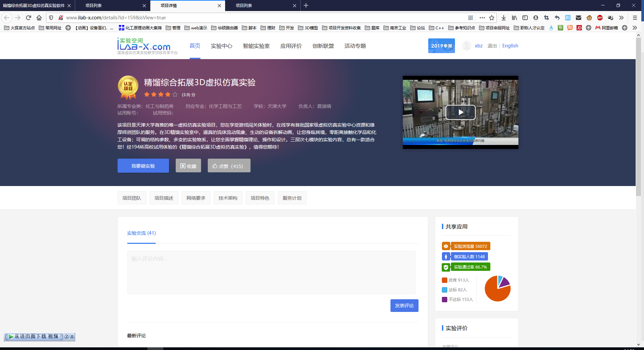Click the xbz user avatar icon
The width and height of the screenshot is (644, 350).
coord(467,46)
